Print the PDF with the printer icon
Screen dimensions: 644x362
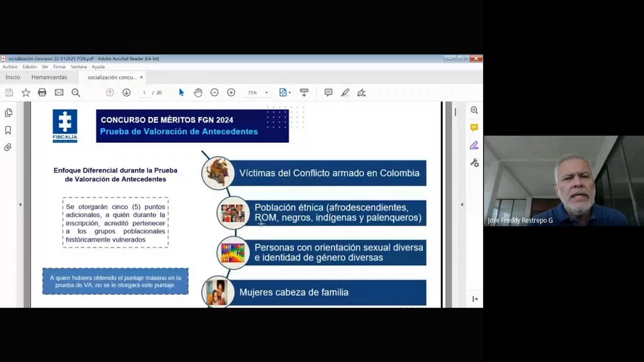click(x=42, y=93)
